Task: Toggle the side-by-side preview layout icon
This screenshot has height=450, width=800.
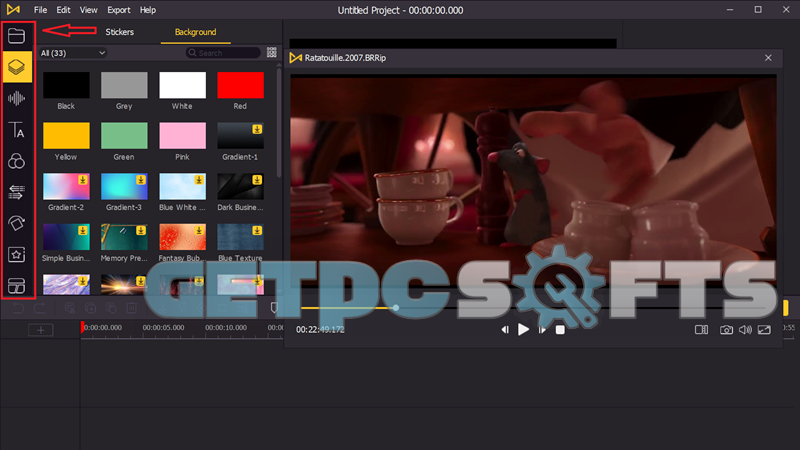Action: point(702,330)
